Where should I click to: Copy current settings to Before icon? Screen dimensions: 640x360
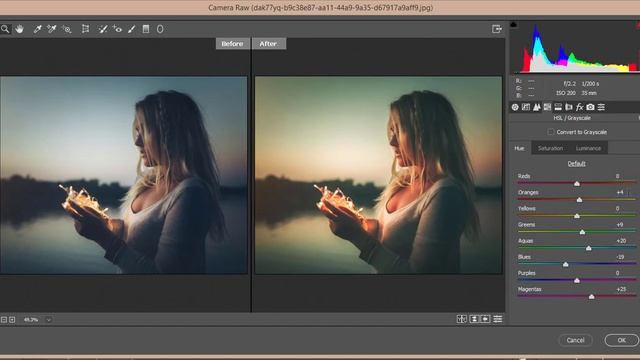[x=485, y=319]
